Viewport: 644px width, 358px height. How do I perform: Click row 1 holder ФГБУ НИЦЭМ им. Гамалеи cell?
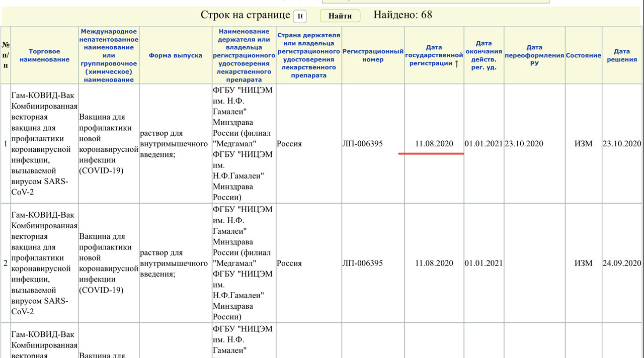point(244,144)
